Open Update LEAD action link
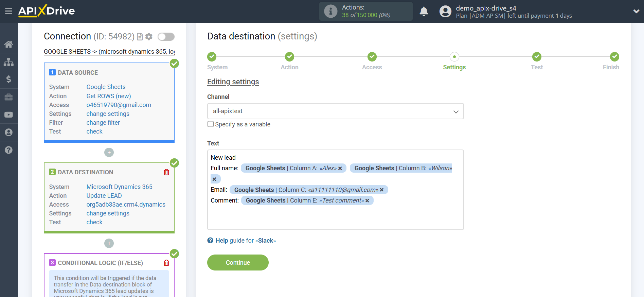This screenshot has height=297, width=644. pos(104,196)
